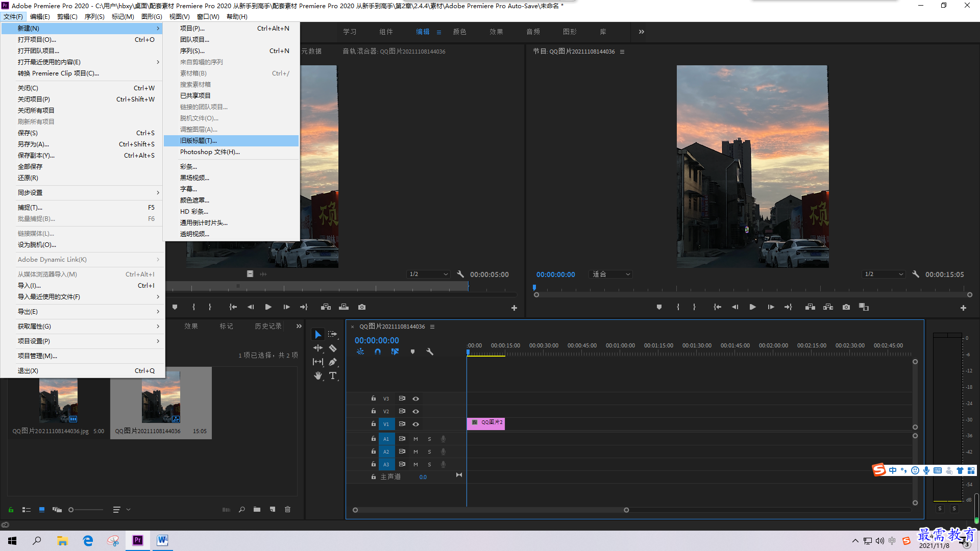
Task: Click the find magnifier in Project panel
Action: point(241,509)
